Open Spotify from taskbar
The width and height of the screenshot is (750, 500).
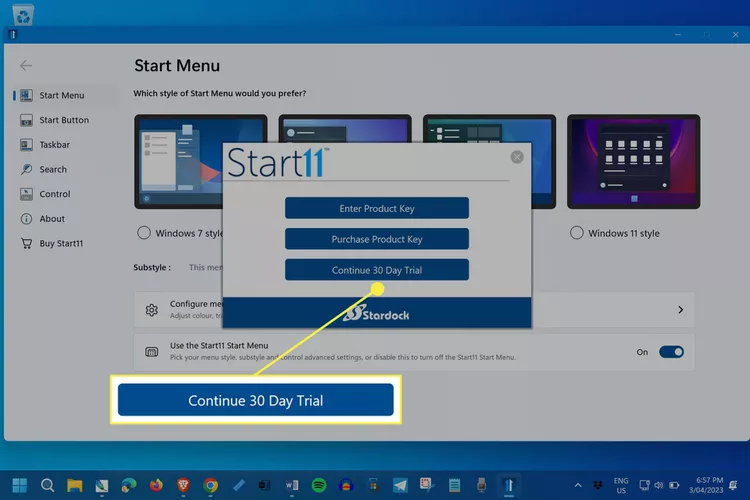click(319, 486)
